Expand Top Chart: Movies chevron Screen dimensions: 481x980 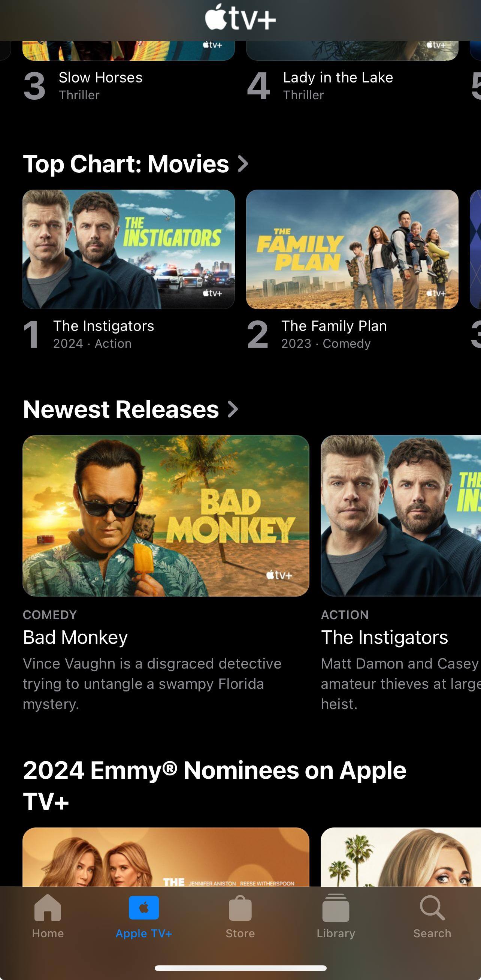[x=243, y=164]
